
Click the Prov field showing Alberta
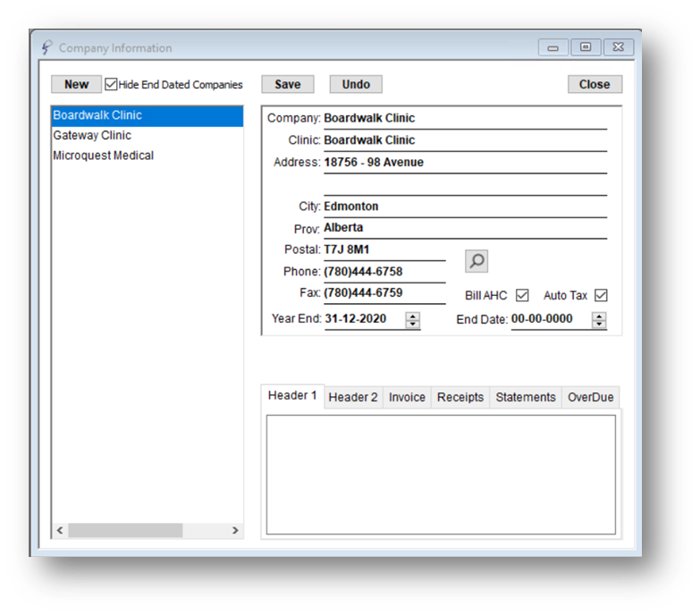(465, 228)
